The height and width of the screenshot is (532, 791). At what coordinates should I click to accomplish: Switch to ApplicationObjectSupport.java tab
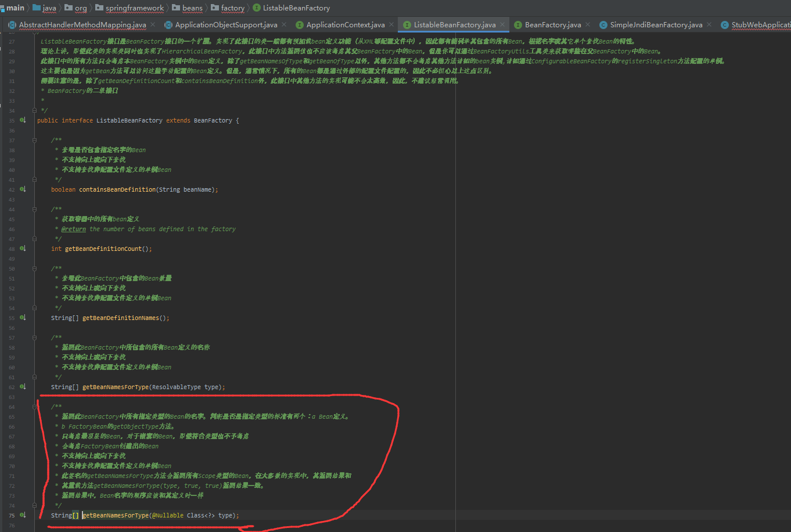[226, 24]
